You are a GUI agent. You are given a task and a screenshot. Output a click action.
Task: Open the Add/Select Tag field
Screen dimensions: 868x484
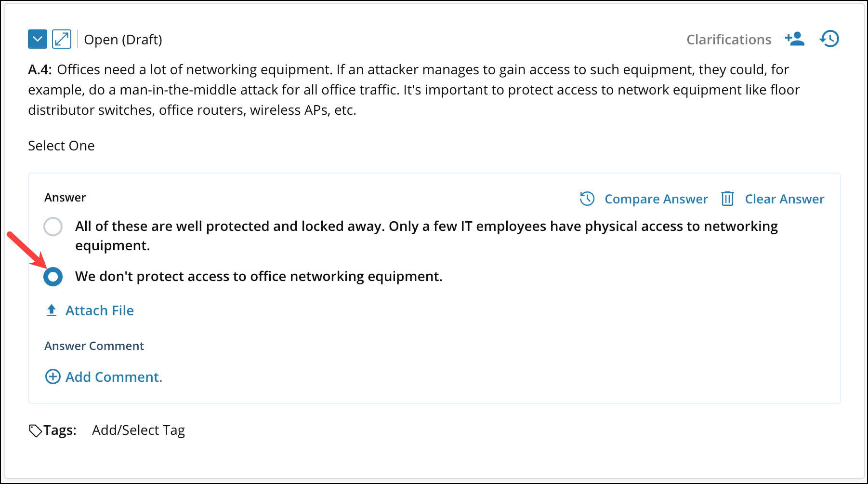138,430
